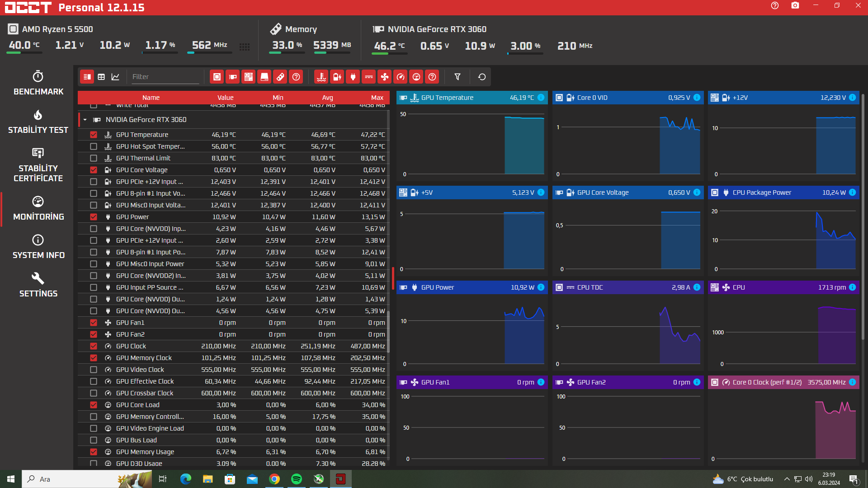The width and height of the screenshot is (868, 488).
Task: Open CPU cores grid icon next to 562 MHz
Action: click(x=245, y=47)
